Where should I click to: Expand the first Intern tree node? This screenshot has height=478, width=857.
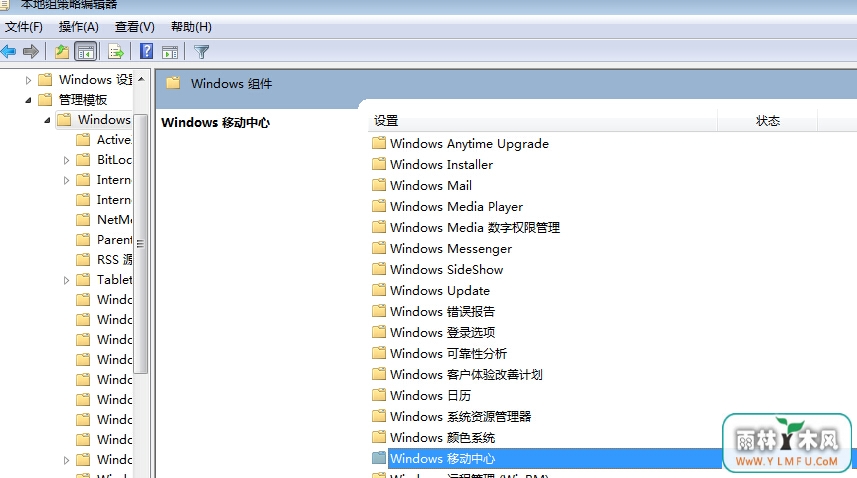coord(66,180)
